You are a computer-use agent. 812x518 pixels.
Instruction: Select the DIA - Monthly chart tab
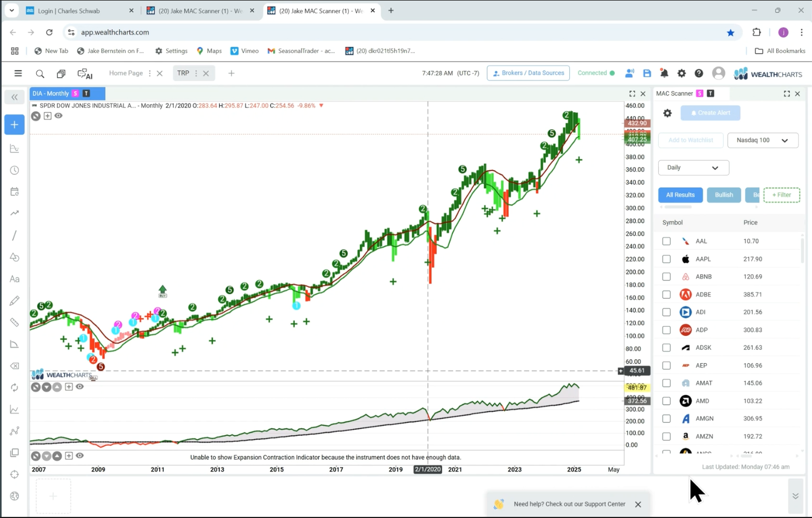[x=68, y=93]
